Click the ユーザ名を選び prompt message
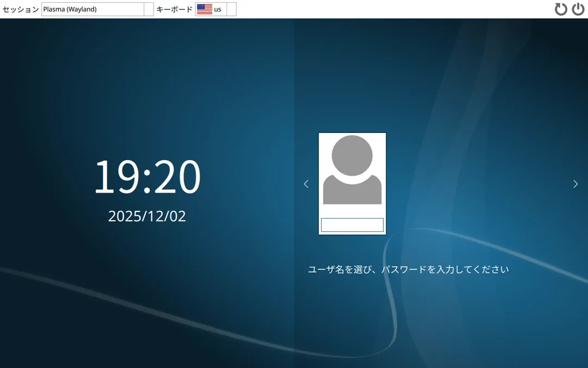 pyautogui.click(x=408, y=269)
